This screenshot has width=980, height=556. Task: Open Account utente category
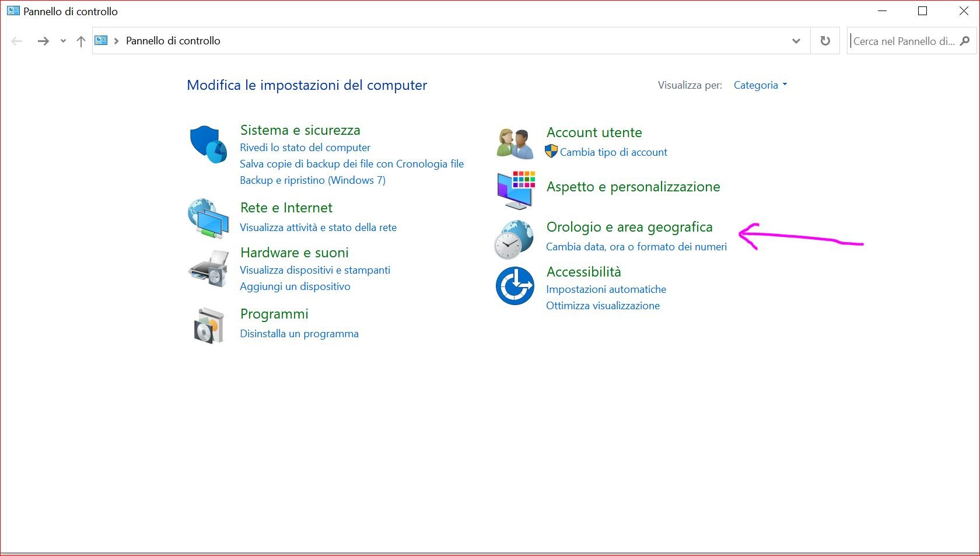(x=594, y=132)
